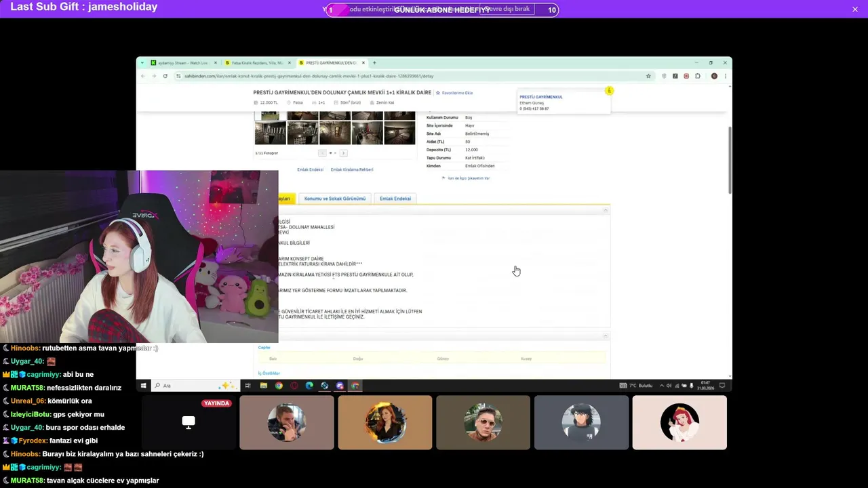Open the Konumu ve Sokak Görünümü tab
Screen dimensions: 868x488
click(x=335, y=199)
